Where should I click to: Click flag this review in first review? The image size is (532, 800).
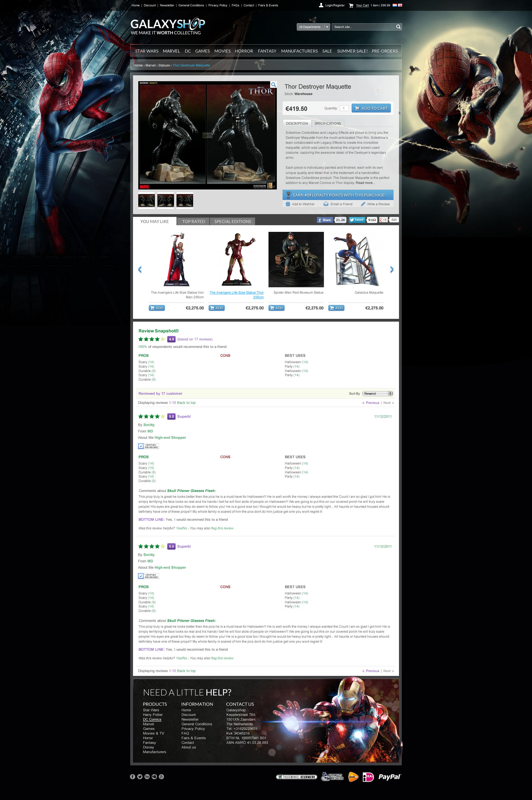222,528
